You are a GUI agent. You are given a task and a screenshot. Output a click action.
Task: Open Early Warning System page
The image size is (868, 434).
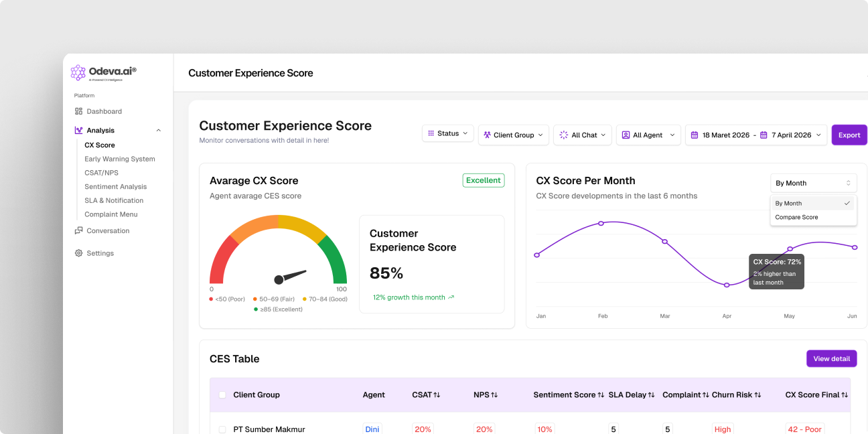pos(119,159)
